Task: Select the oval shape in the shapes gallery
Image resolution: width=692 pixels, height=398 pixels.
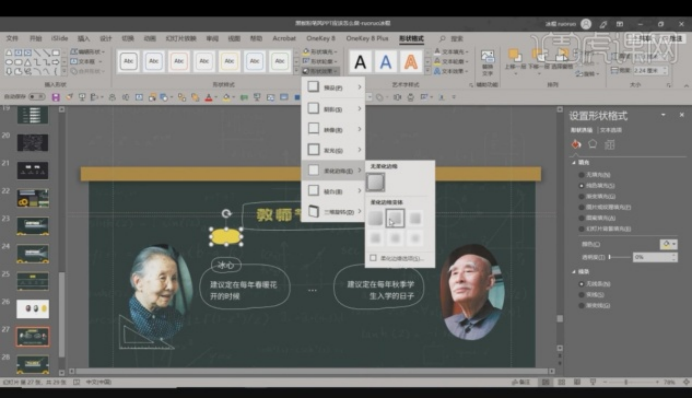Action: [x=8, y=61]
